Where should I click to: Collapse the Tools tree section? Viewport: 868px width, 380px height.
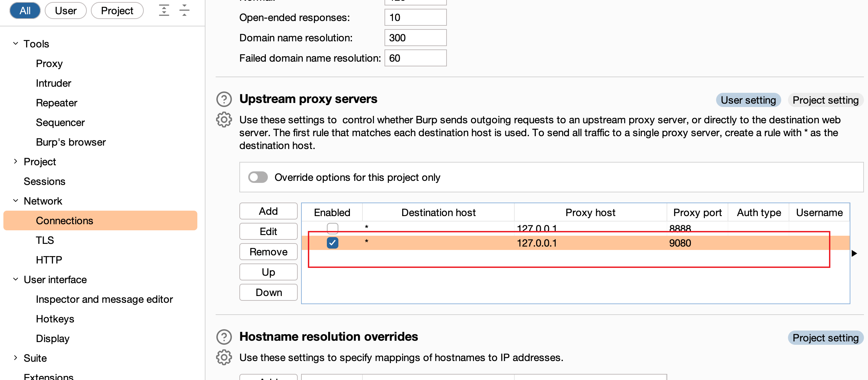point(16,44)
